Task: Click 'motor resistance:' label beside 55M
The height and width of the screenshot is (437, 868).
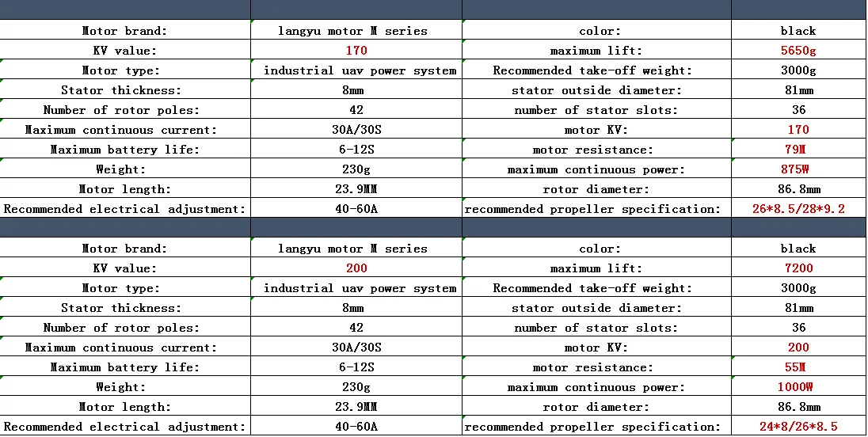Action: pyautogui.click(x=593, y=367)
